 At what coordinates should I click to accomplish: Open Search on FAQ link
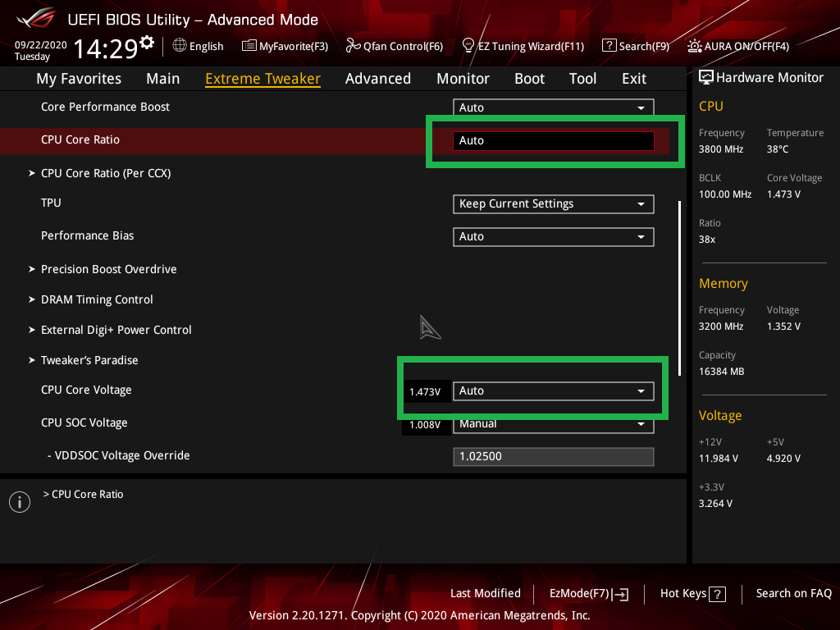click(793, 593)
